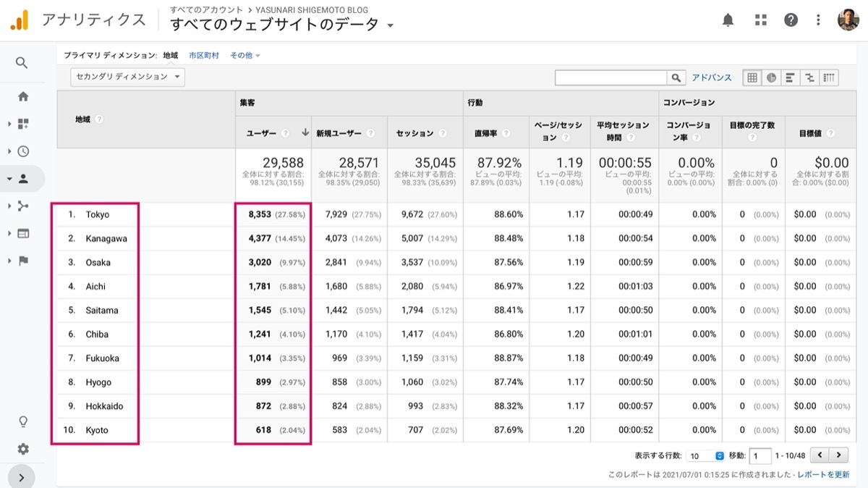Show help for the セッション metric
Screen dimensions: 868x488
(x=443, y=133)
